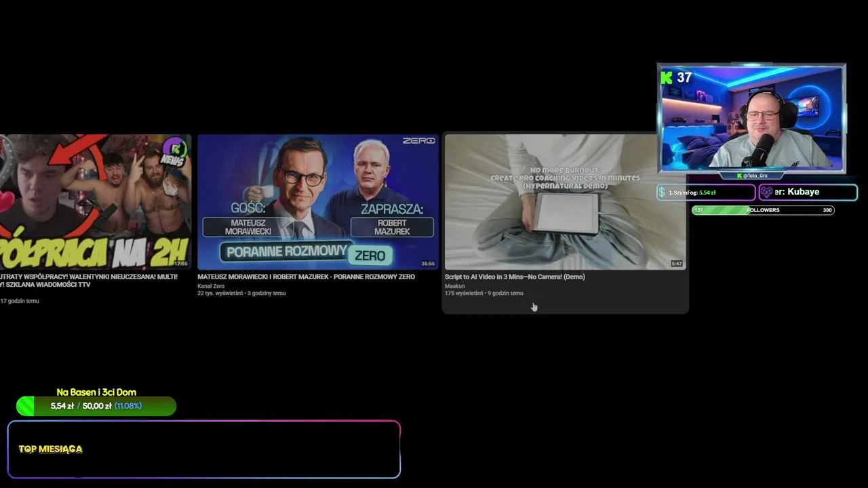Click the 35:55 duration badge

point(428,264)
